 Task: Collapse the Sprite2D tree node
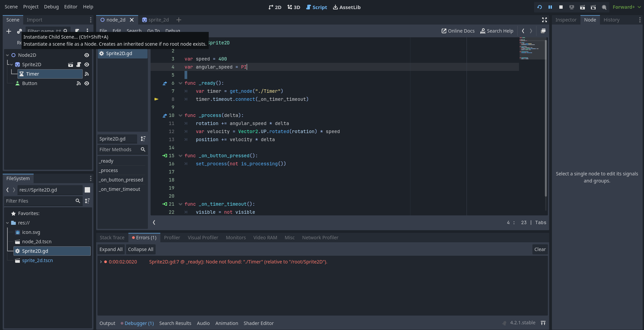coord(11,65)
